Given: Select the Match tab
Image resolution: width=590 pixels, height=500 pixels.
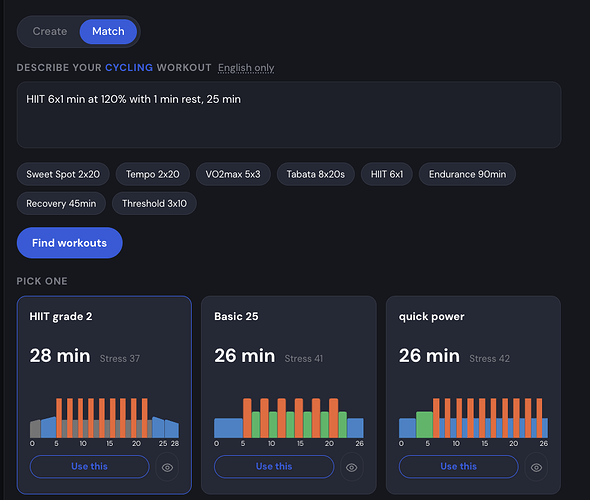Looking at the screenshot, I should pyautogui.click(x=108, y=31).
